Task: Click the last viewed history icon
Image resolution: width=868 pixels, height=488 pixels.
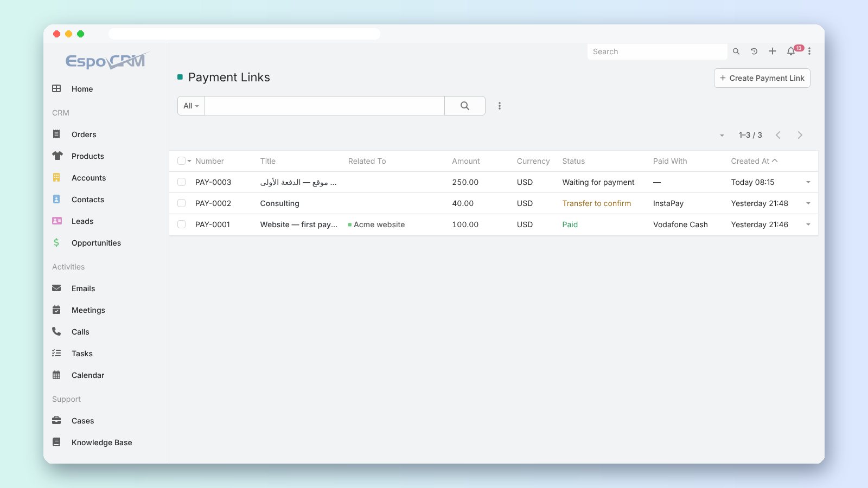Action: pos(754,52)
